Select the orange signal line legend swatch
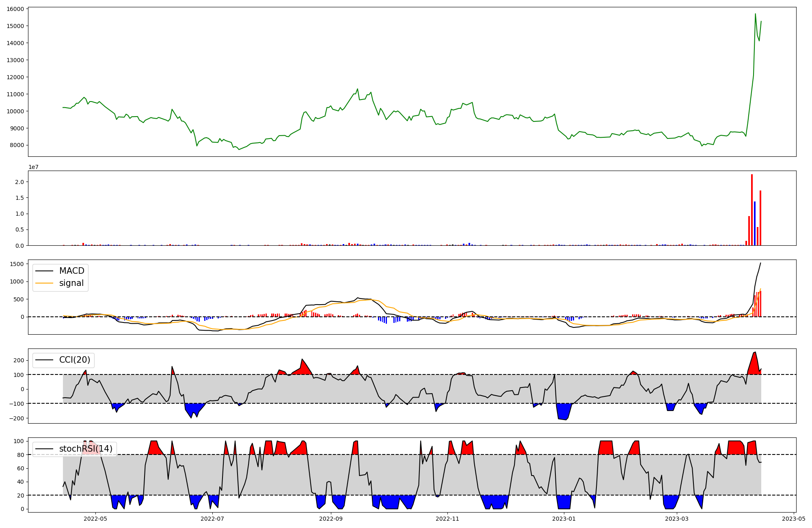Screen dimensions: 812x528 tap(44, 283)
